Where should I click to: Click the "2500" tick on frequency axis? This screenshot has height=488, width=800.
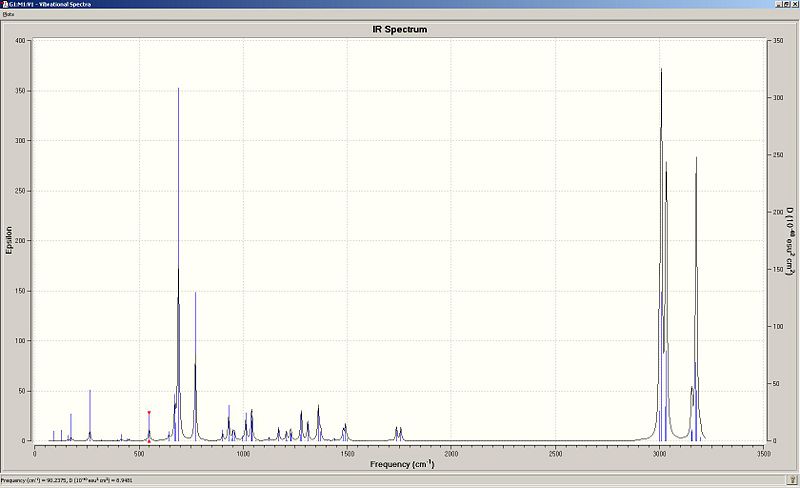tap(555, 453)
